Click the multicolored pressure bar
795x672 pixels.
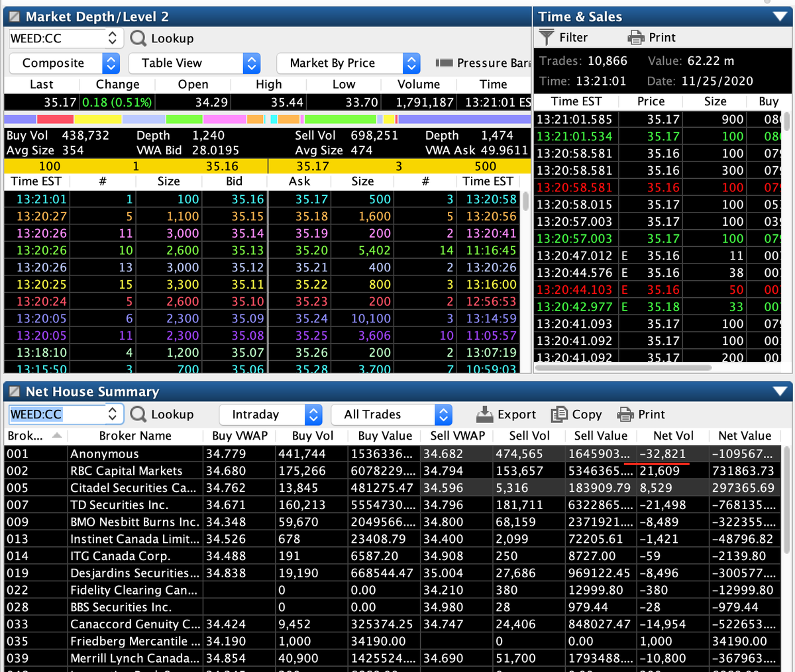coord(268,119)
